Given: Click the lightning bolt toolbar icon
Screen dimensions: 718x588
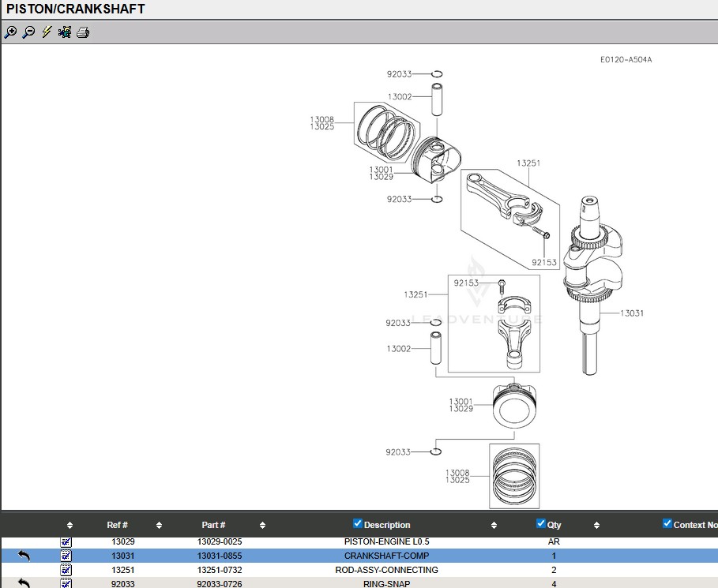Looking at the screenshot, I should tap(47, 32).
